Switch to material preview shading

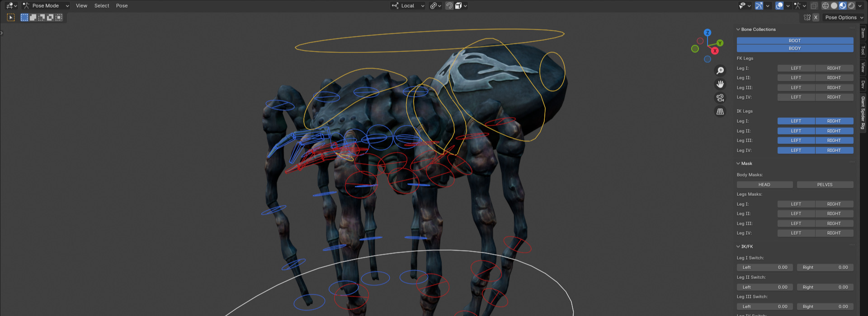click(843, 6)
